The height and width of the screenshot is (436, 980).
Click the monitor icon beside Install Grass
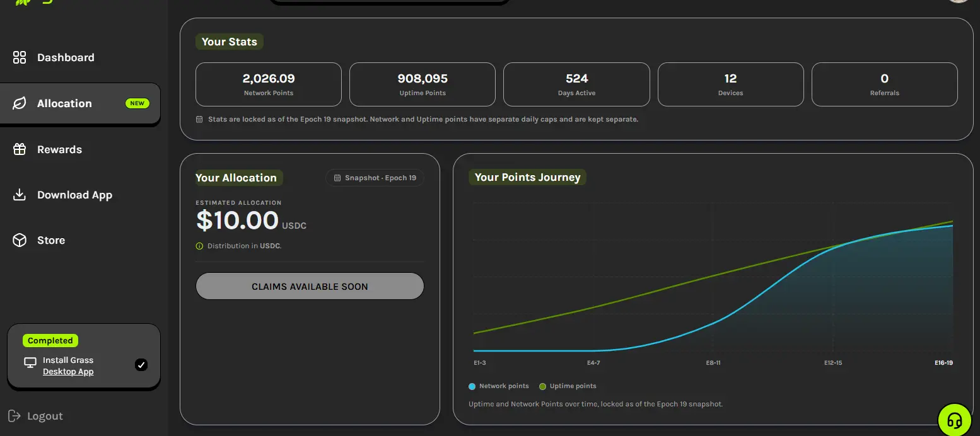coord(30,363)
